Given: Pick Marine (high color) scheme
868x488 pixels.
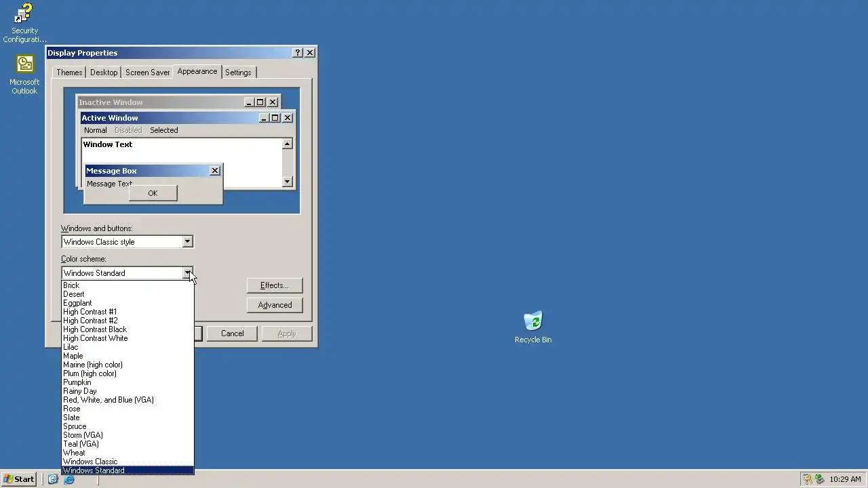Looking at the screenshot, I should tap(127, 365).
